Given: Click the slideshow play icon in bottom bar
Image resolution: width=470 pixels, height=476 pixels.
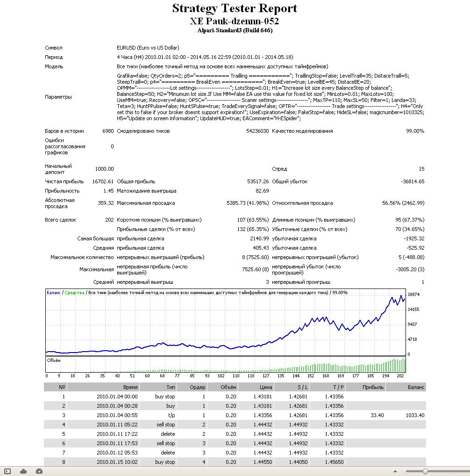Looking at the screenshot, I should pyautogui.click(x=7, y=471).
